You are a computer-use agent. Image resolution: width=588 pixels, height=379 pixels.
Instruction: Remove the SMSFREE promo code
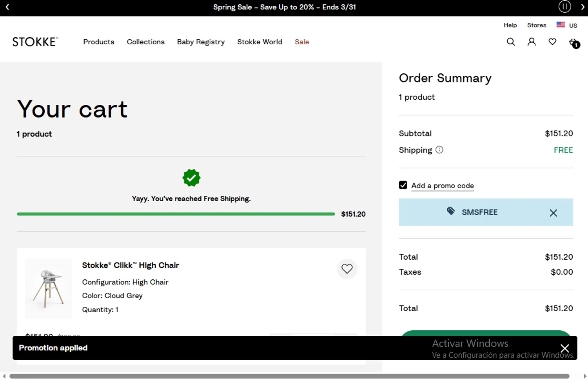point(553,213)
